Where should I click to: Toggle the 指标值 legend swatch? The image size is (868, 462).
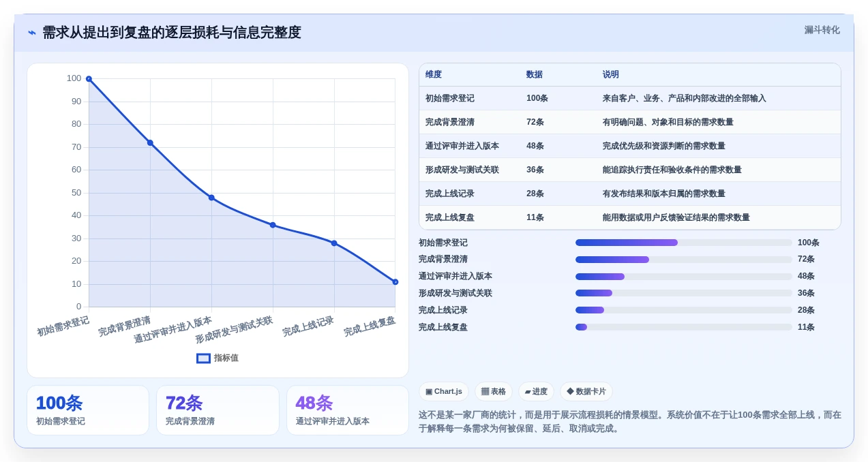click(203, 358)
